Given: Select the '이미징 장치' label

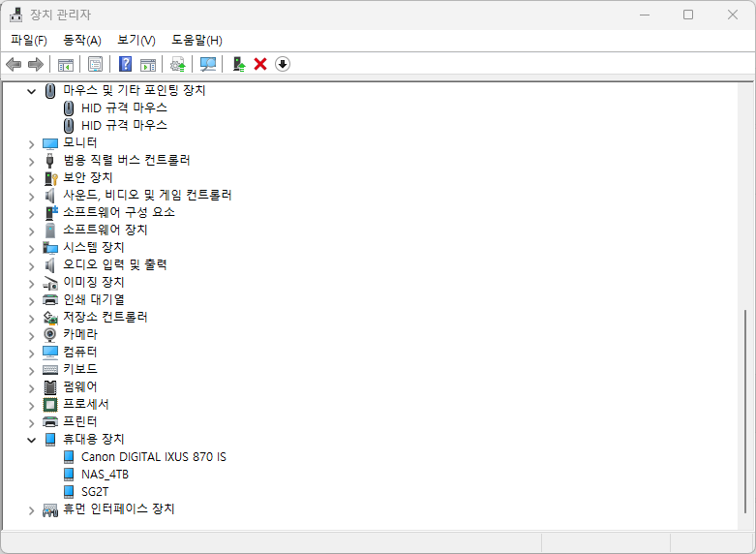Looking at the screenshot, I should pyautogui.click(x=94, y=282).
